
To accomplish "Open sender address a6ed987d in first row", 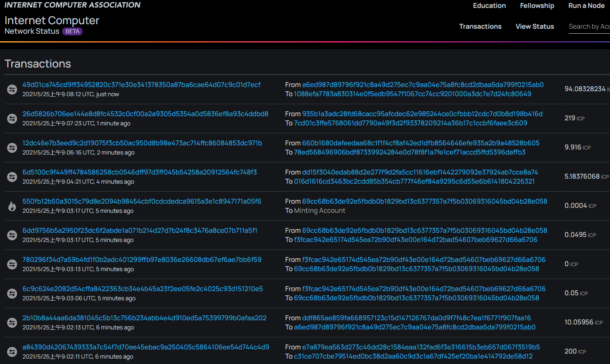I will pyautogui.click(x=423, y=85).
